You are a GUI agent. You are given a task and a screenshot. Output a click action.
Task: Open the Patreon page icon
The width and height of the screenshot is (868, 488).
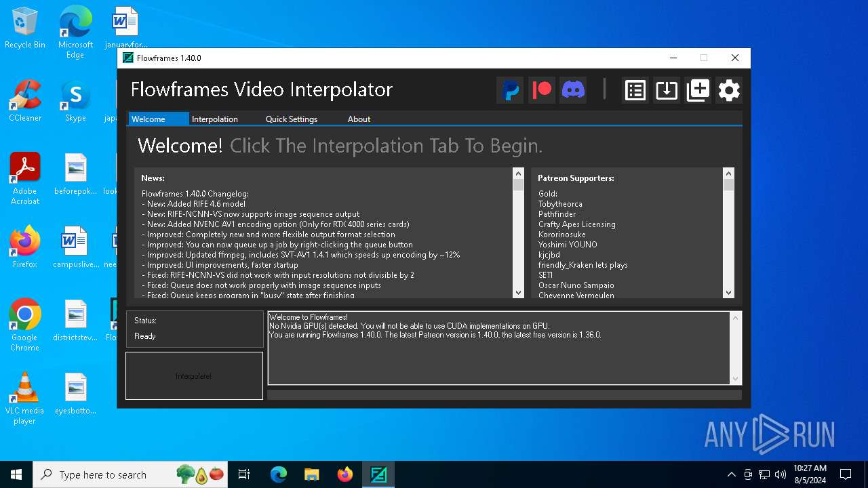click(x=542, y=90)
